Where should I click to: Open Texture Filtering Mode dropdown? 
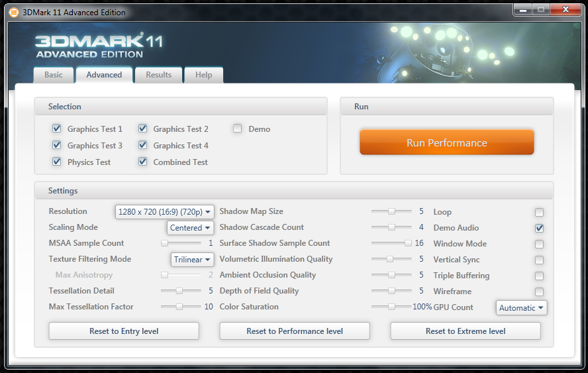pos(193,260)
